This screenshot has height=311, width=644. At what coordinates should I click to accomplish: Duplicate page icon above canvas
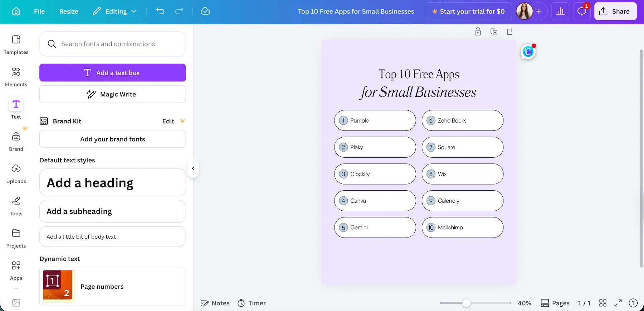pos(494,32)
